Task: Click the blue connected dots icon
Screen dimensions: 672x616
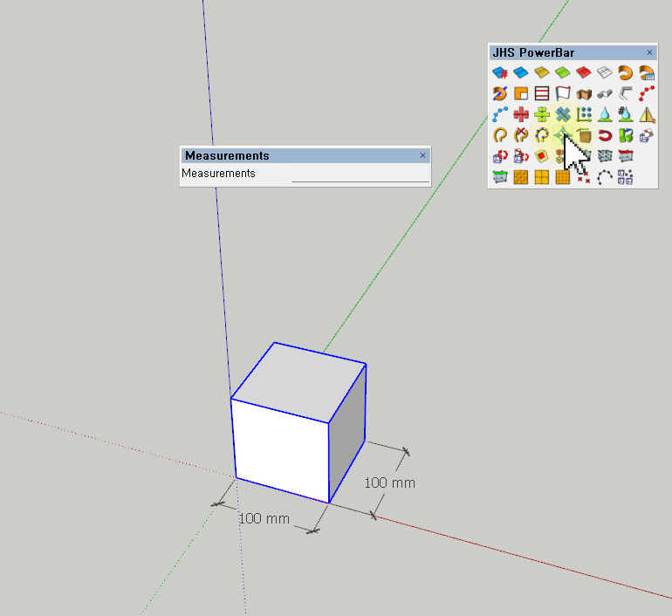Action: point(500,114)
